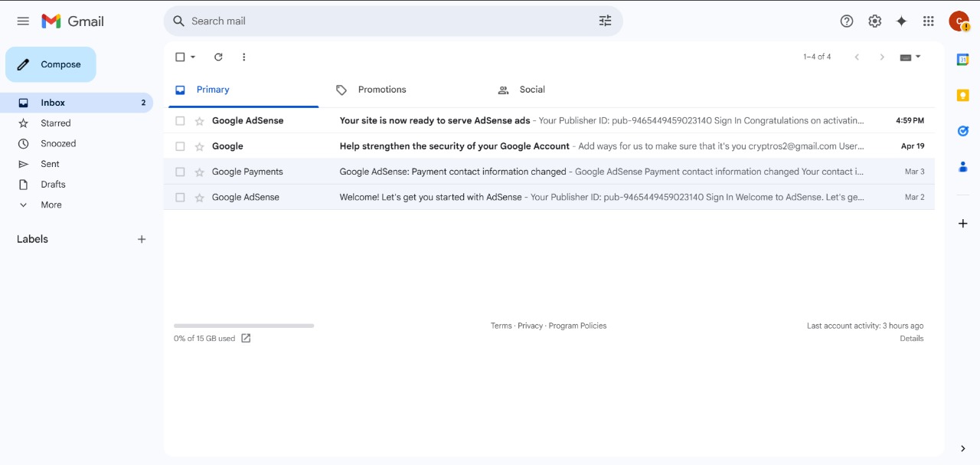
Task: Get add-ons plus icon in side panel
Action: (963, 224)
